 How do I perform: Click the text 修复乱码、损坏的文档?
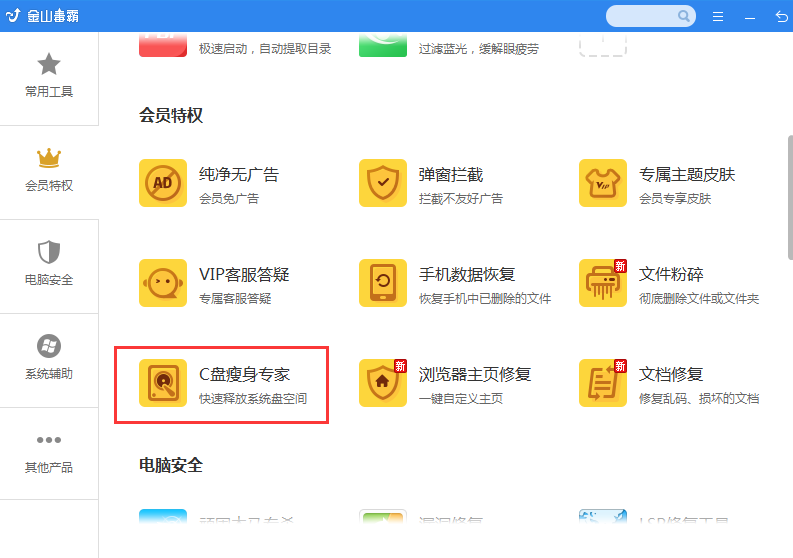point(699,399)
